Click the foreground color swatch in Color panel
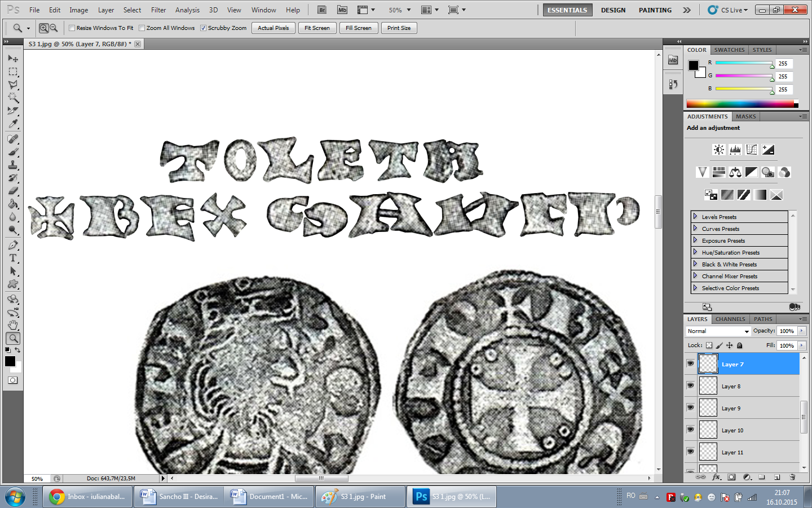 pyautogui.click(x=694, y=65)
